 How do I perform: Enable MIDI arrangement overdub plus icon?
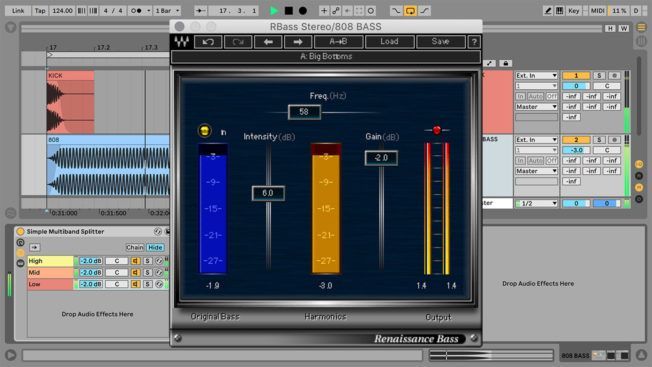pos(324,11)
